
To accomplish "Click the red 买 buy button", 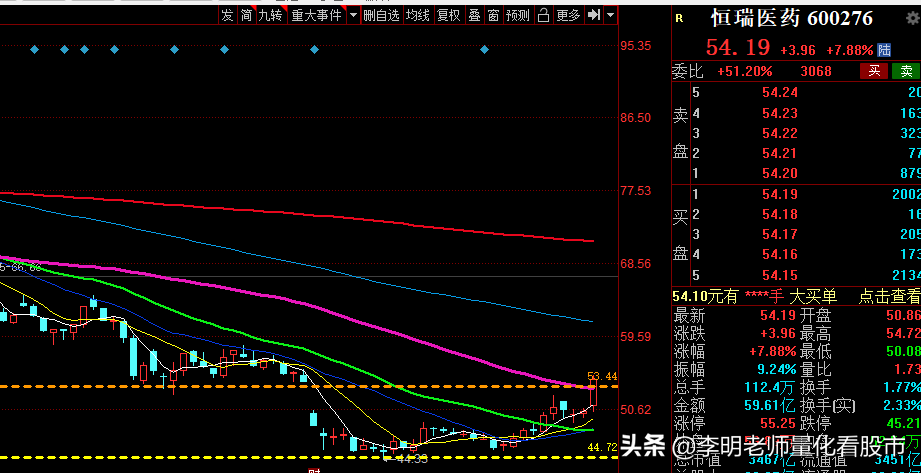I will 874,72.
